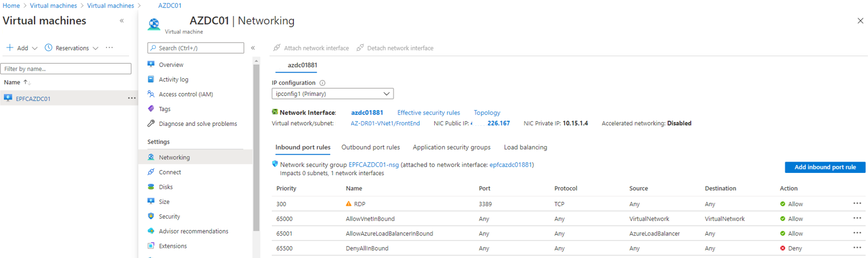Go to Home breadcrumb
This screenshot has width=868, height=258.
pyautogui.click(x=11, y=6)
